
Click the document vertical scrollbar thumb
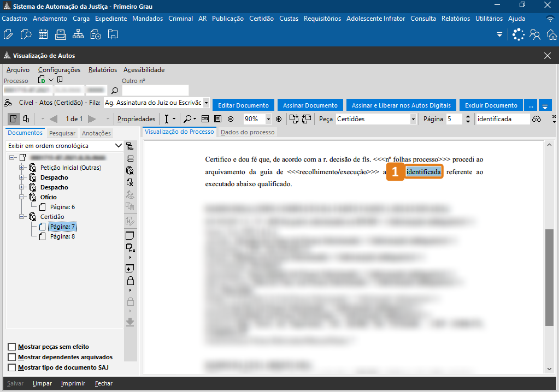549,277
